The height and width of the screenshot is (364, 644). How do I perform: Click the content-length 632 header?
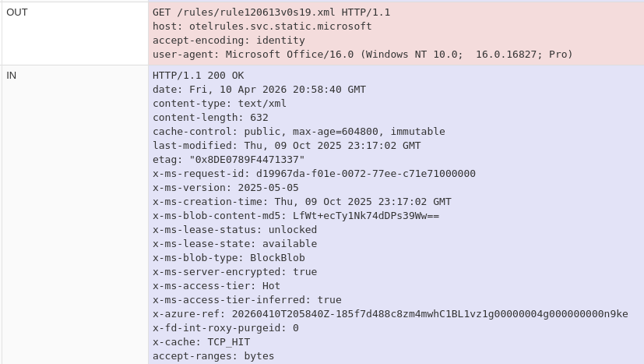click(210, 118)
